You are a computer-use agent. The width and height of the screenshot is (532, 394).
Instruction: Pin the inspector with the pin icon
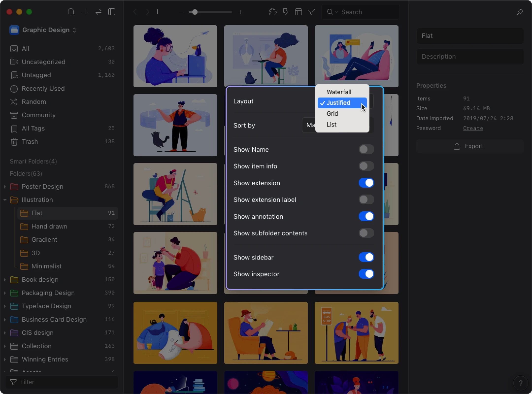click(x=520, y=12)
